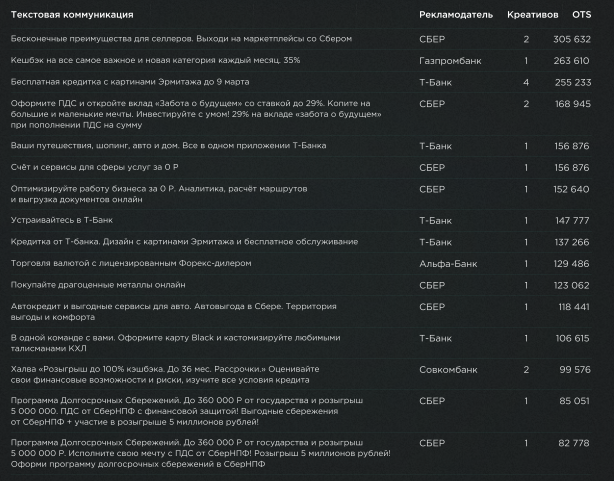
Task: Click the OTS value 168 945
Action: coord(571,103)
